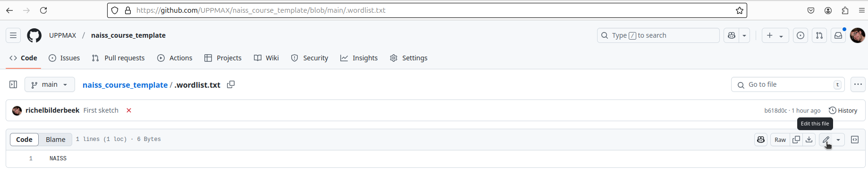This screenshot has width=868, height=182.
Task: Go to GitHub homepage via Octocat logo
Action: 34,35
